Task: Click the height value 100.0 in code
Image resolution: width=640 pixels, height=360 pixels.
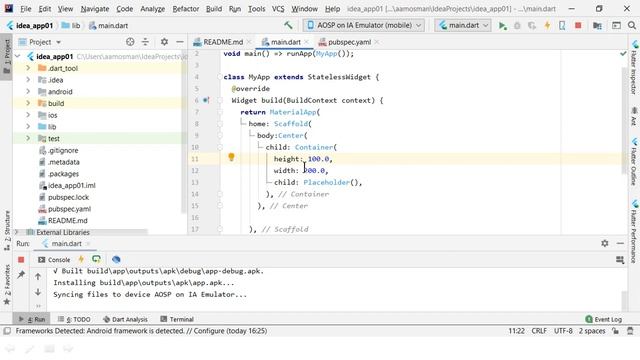Action: pyautogui.click(x=318, y=159)
